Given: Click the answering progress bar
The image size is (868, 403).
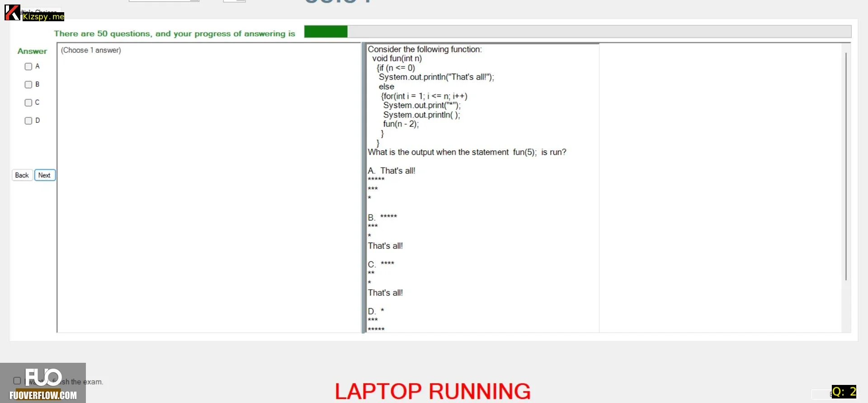Looking at the screenshot, I should (x=578, y=32).
